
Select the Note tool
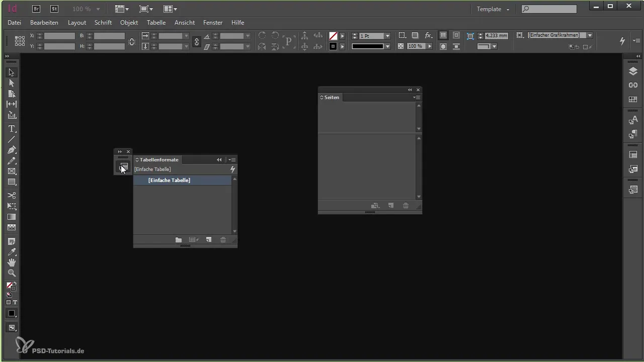(12, 241)
